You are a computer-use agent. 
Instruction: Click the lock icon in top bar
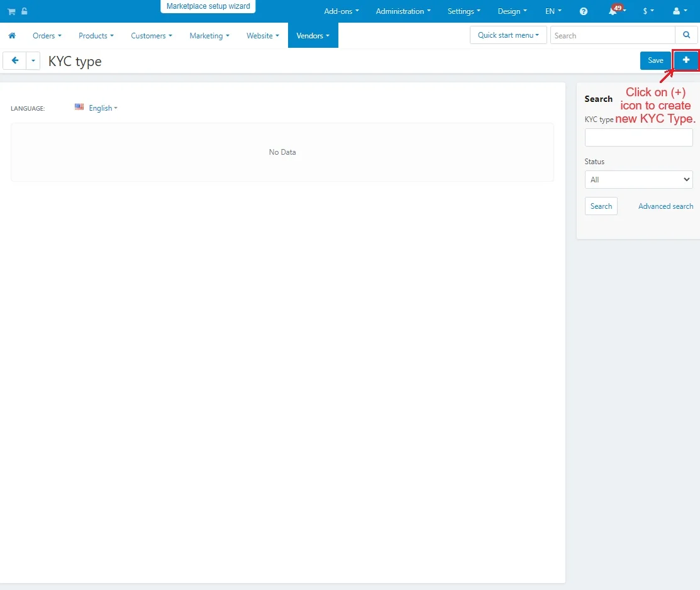(24, 11)
